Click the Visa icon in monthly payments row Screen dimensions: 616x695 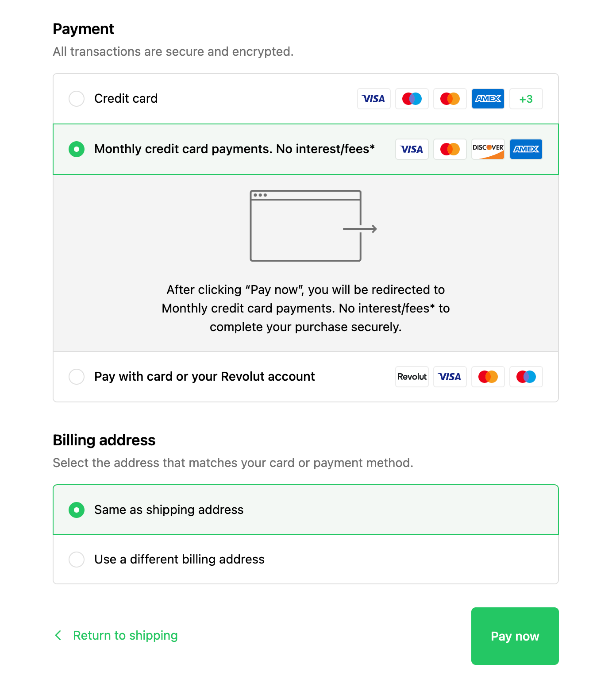click(412, 149)
